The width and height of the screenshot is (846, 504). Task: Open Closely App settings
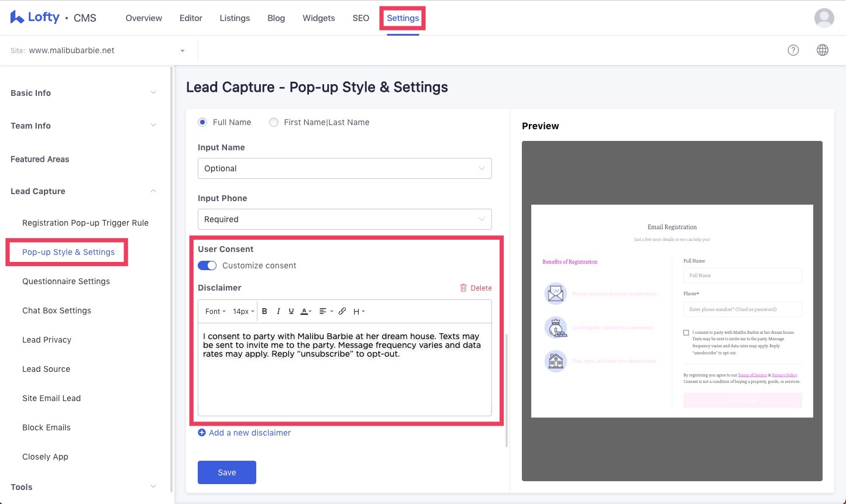click(45, 457)
